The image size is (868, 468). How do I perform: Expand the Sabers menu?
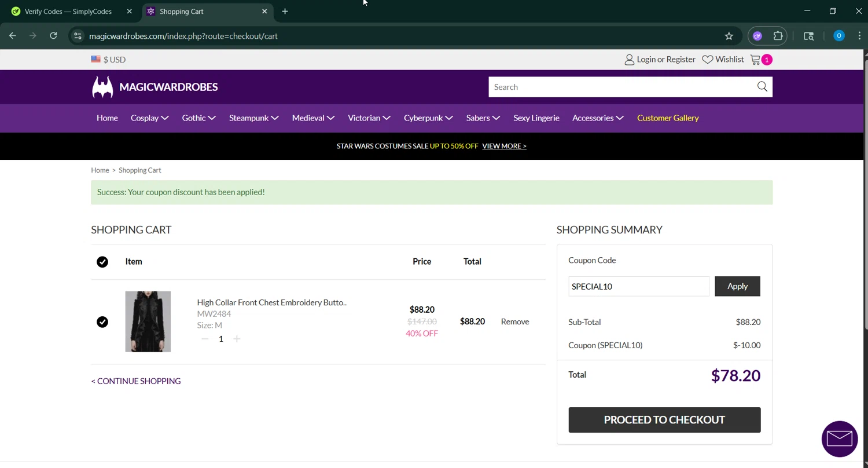(483, 118)
